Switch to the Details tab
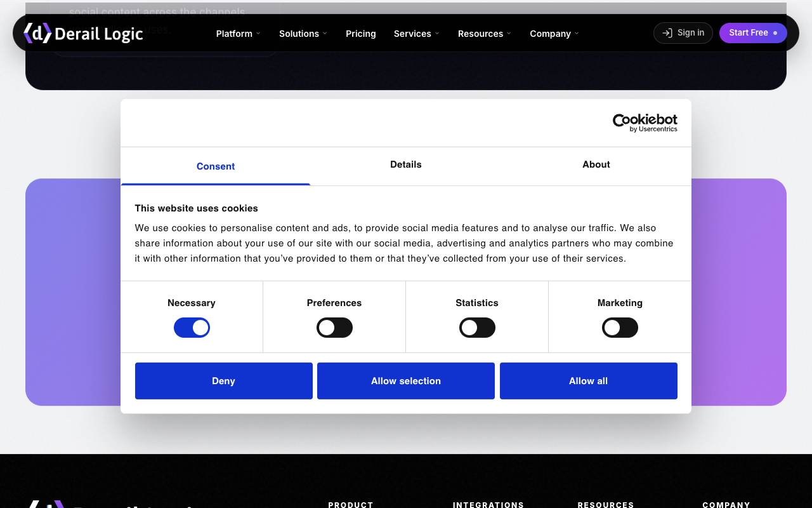812x508 pixels. point(406,164)
